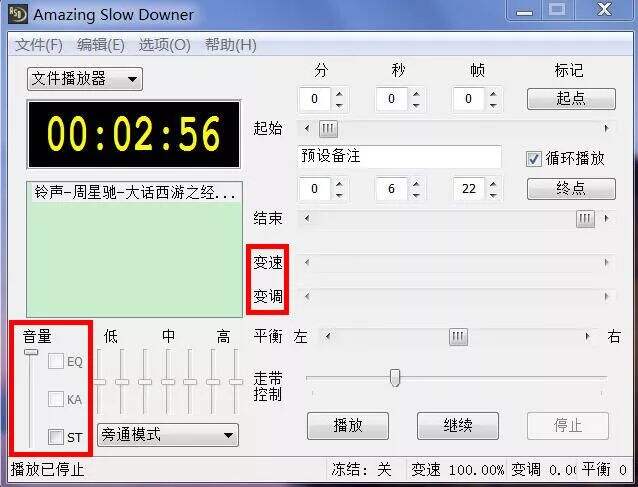Enable the KA checkbox
This screenshot has width=638, height=487.
coord(56,399)
